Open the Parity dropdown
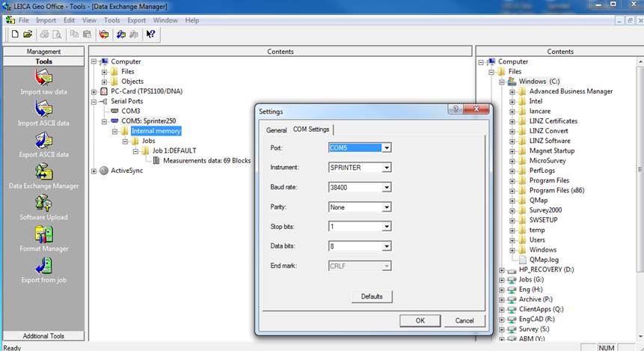The image size is (644, 351). coord(386,207)
